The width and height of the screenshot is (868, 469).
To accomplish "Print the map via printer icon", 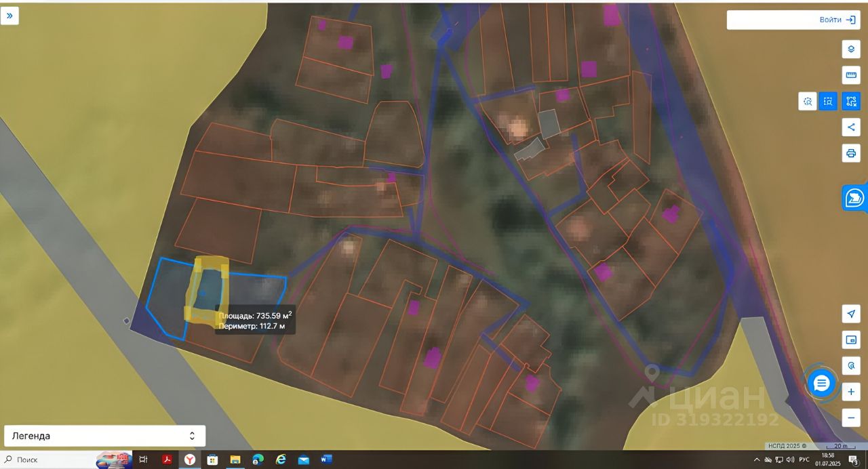I will [x=851, y=152].
